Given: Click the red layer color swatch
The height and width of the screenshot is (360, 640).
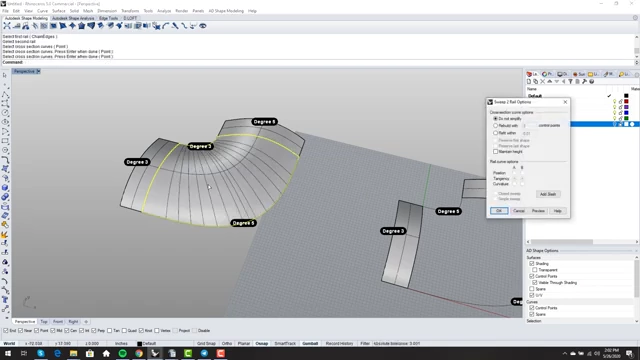Looking at the screenshot, I should pyautogui.click(x=626, y=101).
